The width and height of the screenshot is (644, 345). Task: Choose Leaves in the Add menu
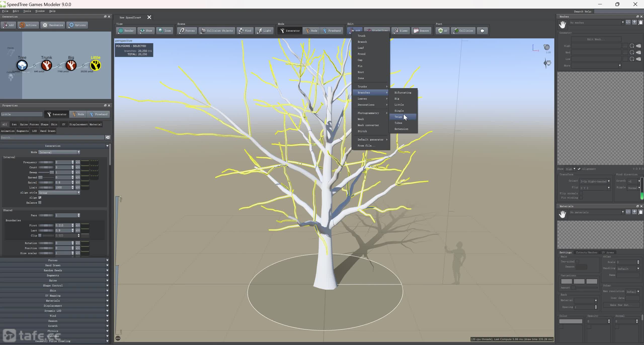371,99
